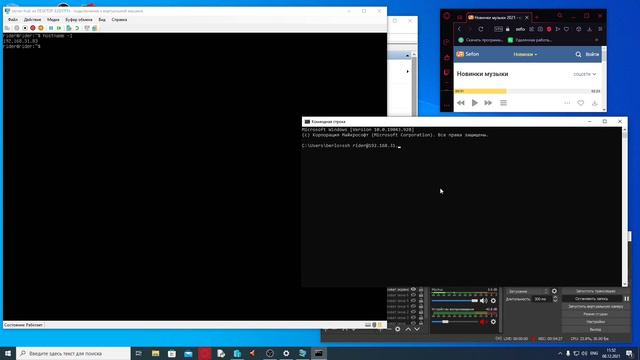Pause the OBS recording
Image resolution: width=640 pixels, height=360 pixels.
pos(627,299)
